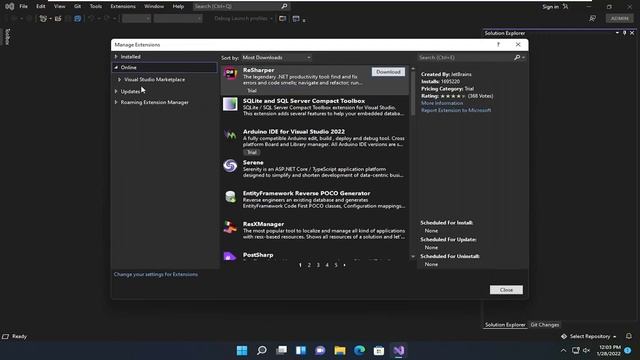Click the main toolbar search magnifier icon
The image size is (640, 360).
coord(284,6)
